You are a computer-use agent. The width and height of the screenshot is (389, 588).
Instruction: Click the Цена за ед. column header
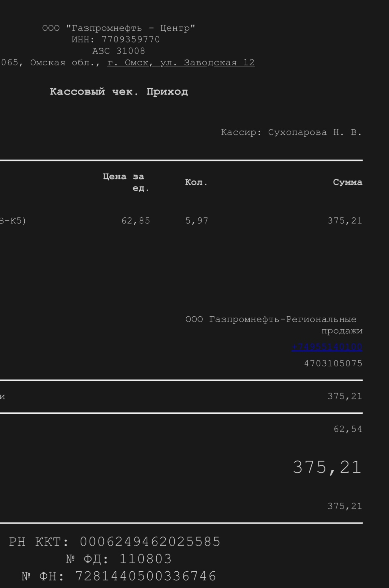126,182
